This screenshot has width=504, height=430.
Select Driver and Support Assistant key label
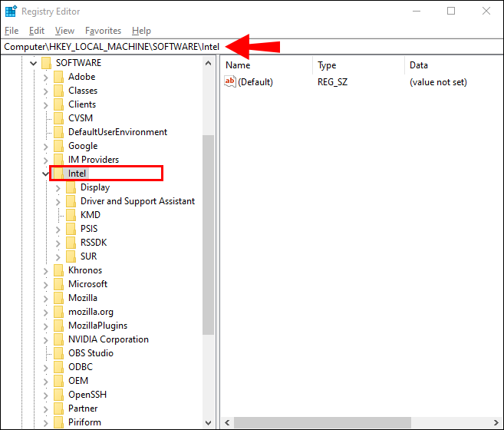click(x=137, y=201)
